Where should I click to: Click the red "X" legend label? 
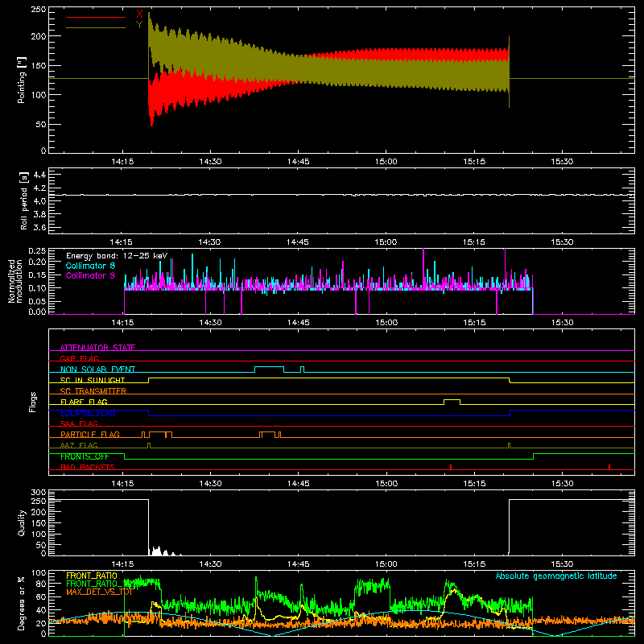point(139,14)
